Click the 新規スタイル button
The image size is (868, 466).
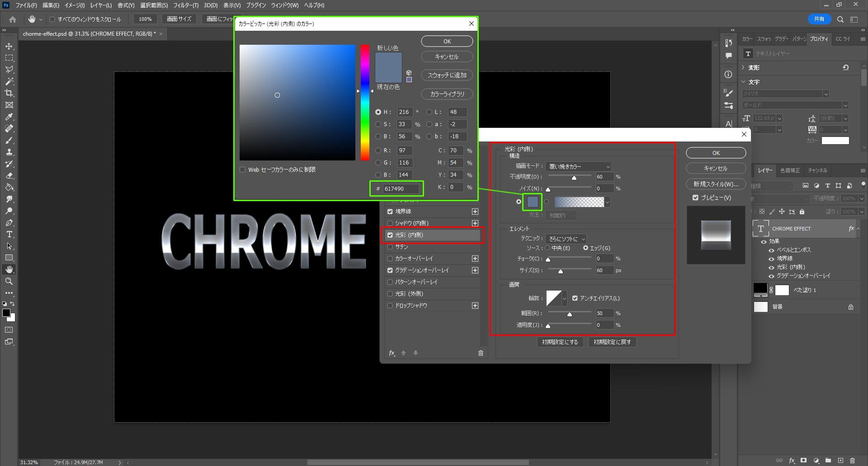coord(716,184)
